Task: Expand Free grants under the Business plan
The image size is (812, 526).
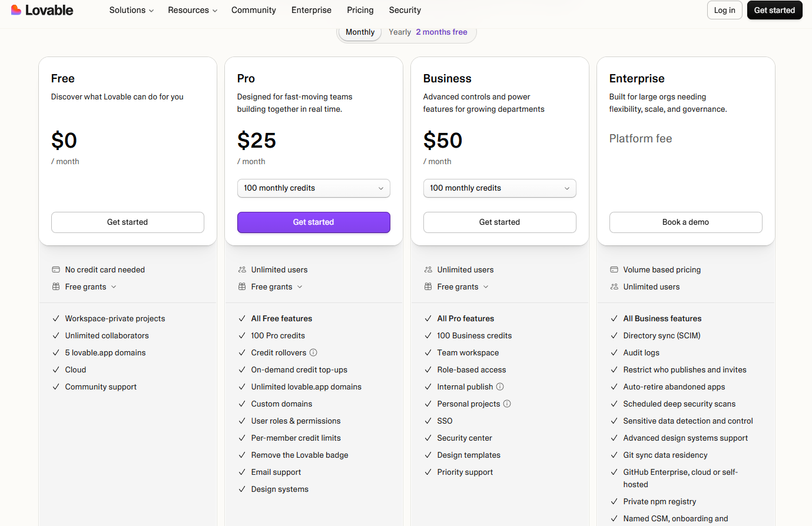Action: click(x=463, y=287)
